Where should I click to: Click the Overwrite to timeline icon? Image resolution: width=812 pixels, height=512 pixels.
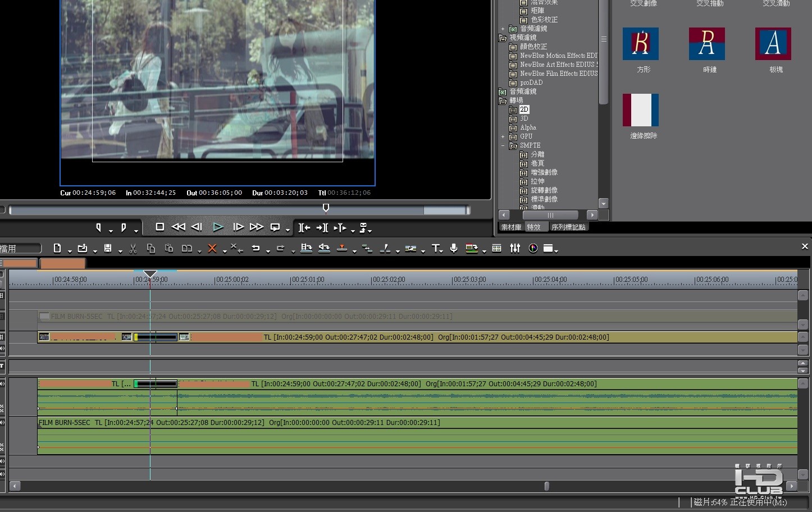(x=324, y=248)
